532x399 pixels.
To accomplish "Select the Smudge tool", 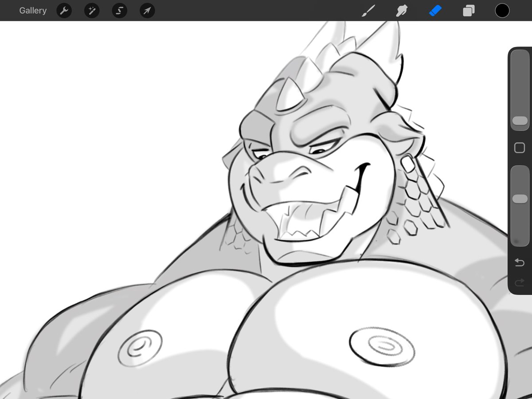I will pos(402,11).
